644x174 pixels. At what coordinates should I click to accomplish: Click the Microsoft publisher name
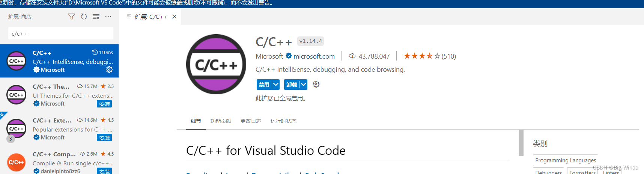[269, 56]
